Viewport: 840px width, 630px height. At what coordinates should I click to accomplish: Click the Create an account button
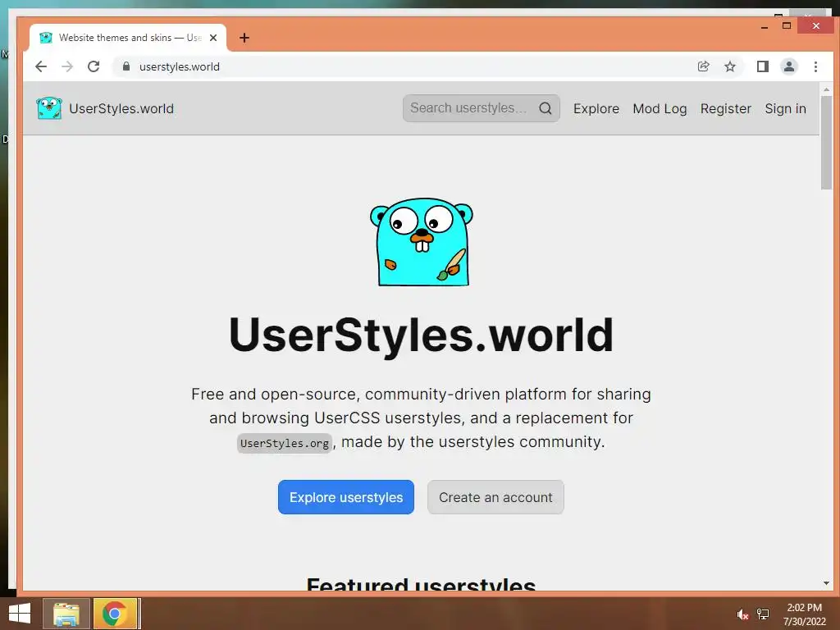[x=495, y=497]
